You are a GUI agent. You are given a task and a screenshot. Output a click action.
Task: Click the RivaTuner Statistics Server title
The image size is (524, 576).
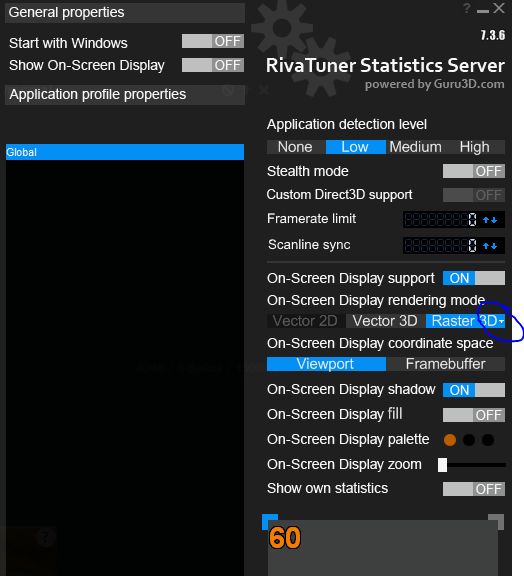click(385, 65)
